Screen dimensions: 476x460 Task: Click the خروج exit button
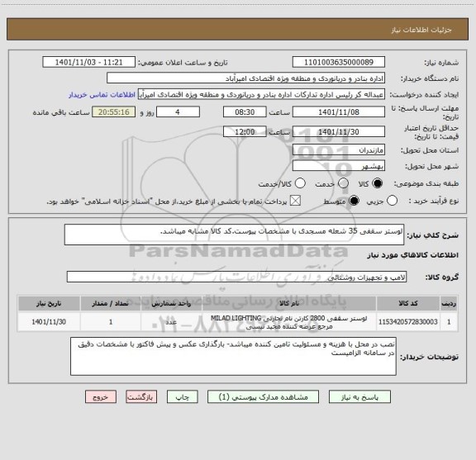101,397
